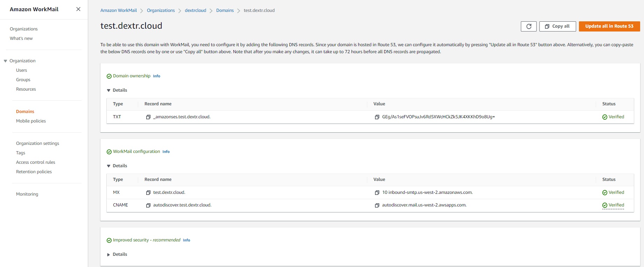This screenshot has height=267, width=644.
Task: Click Verified status of MX record
Action: [x=613, y=192]
